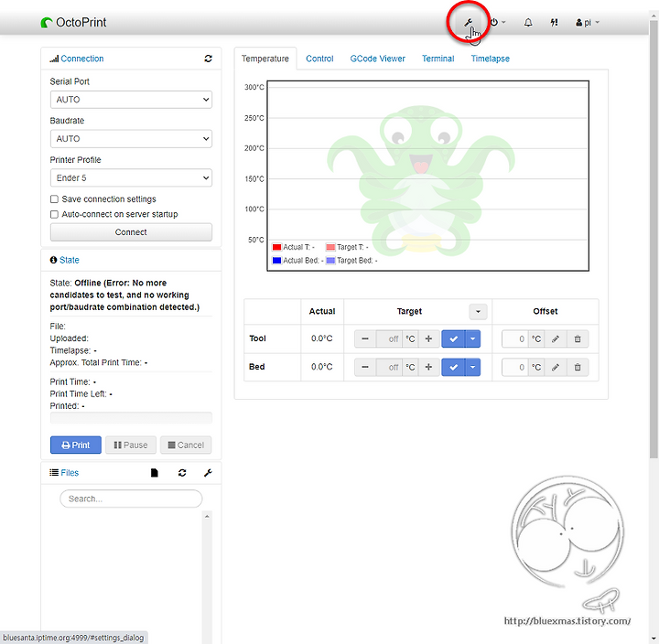
Task: Delete Tool offset trash icon
Action: (x=578, y=338)
